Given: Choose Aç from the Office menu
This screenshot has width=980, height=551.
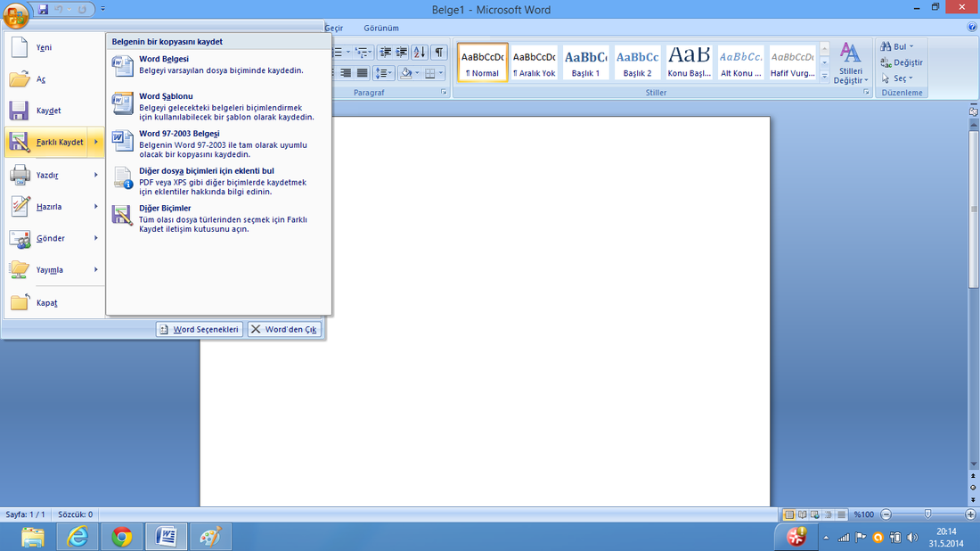Looking at the screenshot, I should click(x=53, y=79).
